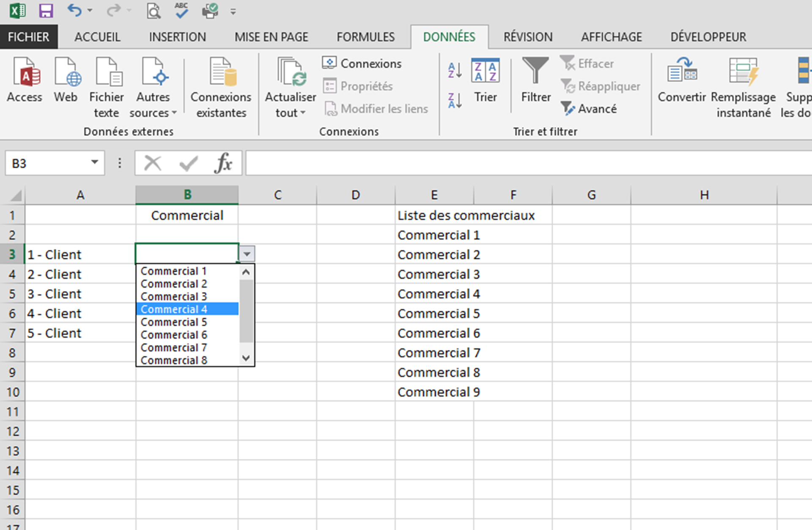Screen dimensions: 812x530
Task: Open the undo history dropdown arrow
Action: pyautogui.click(x=90, y=11)
